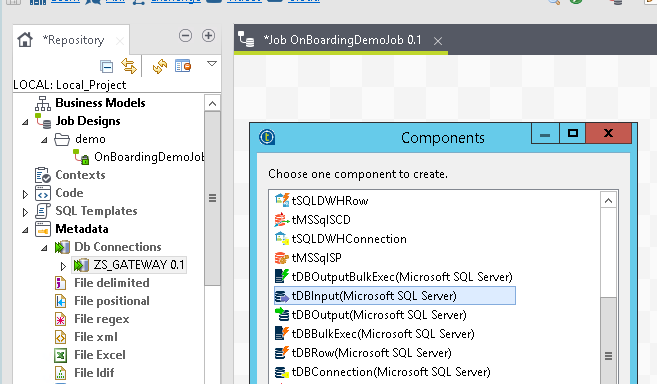Switch to the Repository tab
Viewport: 657px width, 384px height.
click(x=73, y=40)
